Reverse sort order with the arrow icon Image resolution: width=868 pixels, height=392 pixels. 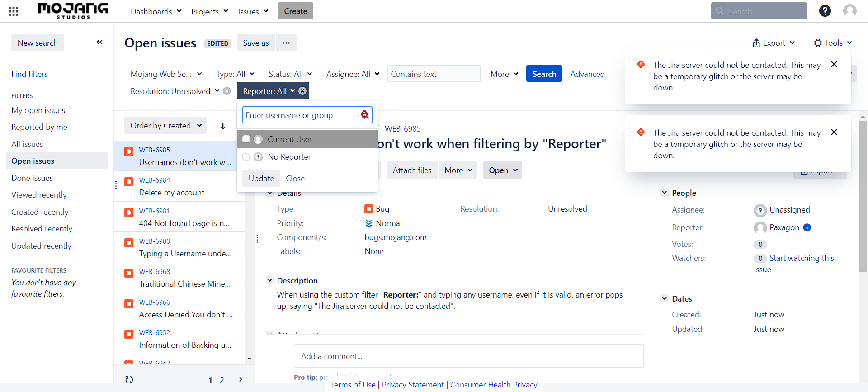click(223, 126)
